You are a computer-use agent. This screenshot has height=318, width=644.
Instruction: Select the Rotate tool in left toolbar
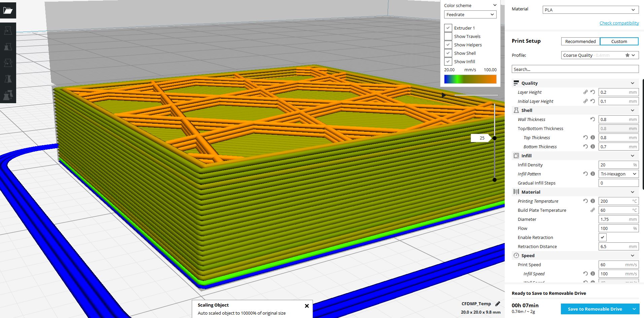pyautogui.click(x=8, y=63)
